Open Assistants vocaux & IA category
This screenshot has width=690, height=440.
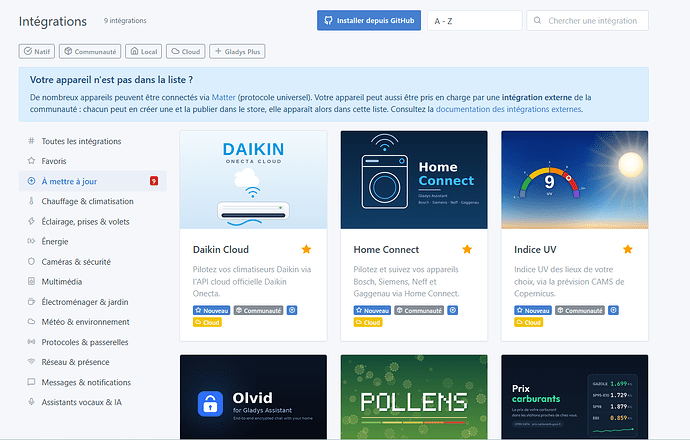92,402
